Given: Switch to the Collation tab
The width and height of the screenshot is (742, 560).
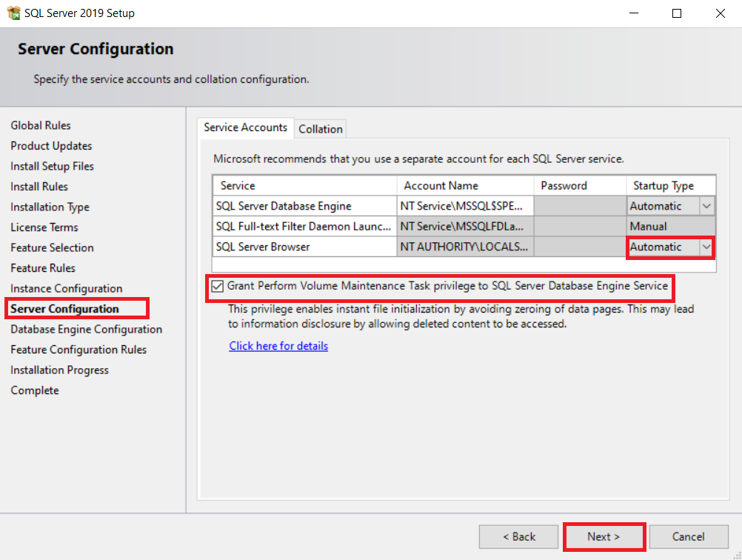Looking at the screenshot, I should [x=321, y=129].
